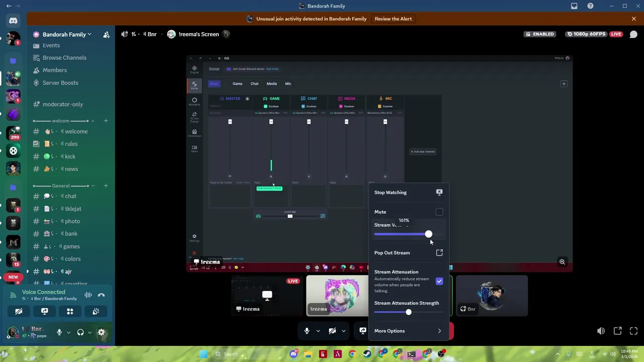Deafen with the headphones icon

80,332
